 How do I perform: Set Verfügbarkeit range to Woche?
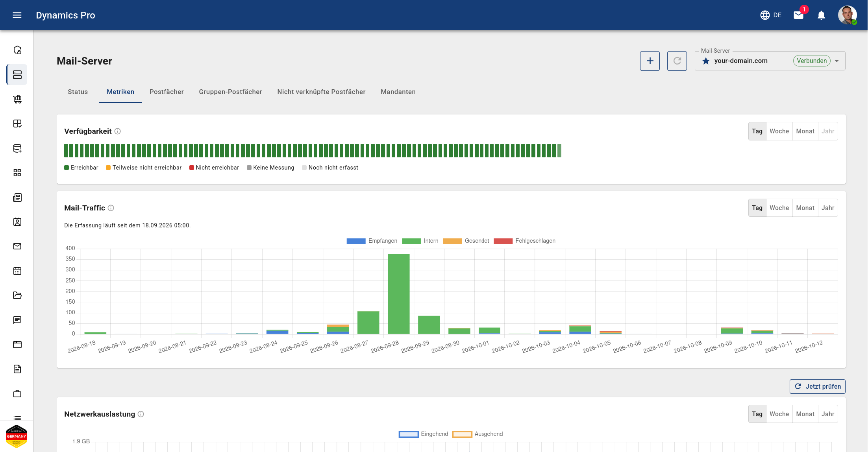click(779, 131)
